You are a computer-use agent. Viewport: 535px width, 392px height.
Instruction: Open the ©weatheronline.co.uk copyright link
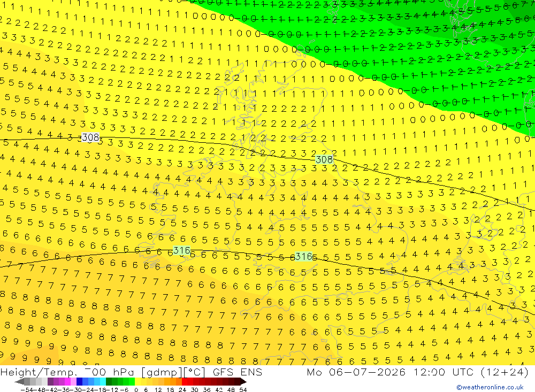pyautogui.click(x=490, y=387)
